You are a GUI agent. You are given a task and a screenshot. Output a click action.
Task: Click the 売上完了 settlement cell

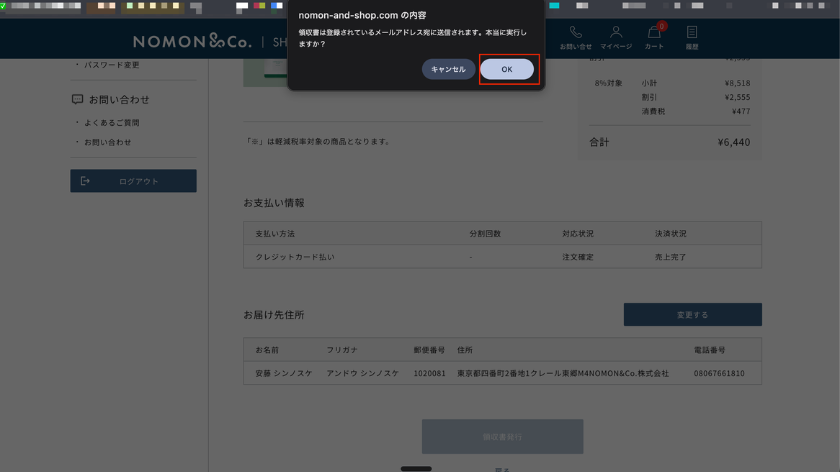point(670,257)
